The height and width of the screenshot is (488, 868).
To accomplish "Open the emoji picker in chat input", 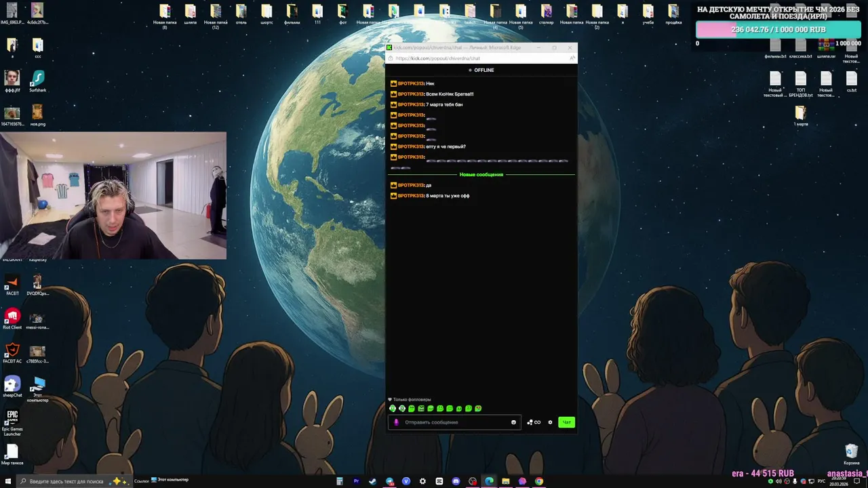I will click(513, 422).
